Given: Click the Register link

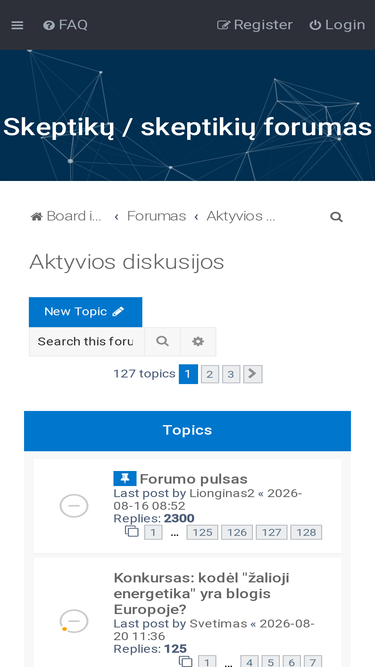Looking at the screenshot, I should click(255, 25).
